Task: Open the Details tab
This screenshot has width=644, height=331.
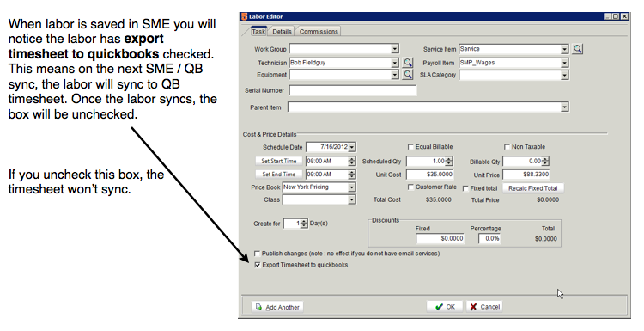Action: tap(282, 31)
